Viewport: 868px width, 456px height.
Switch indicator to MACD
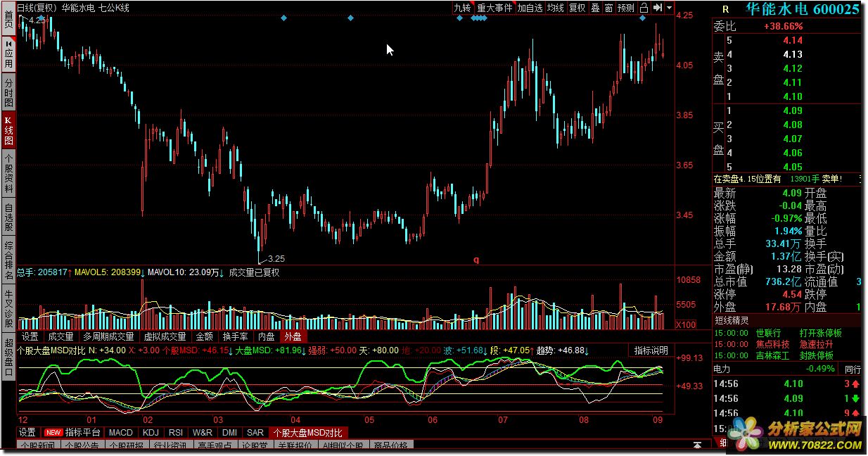click(120, 432)
